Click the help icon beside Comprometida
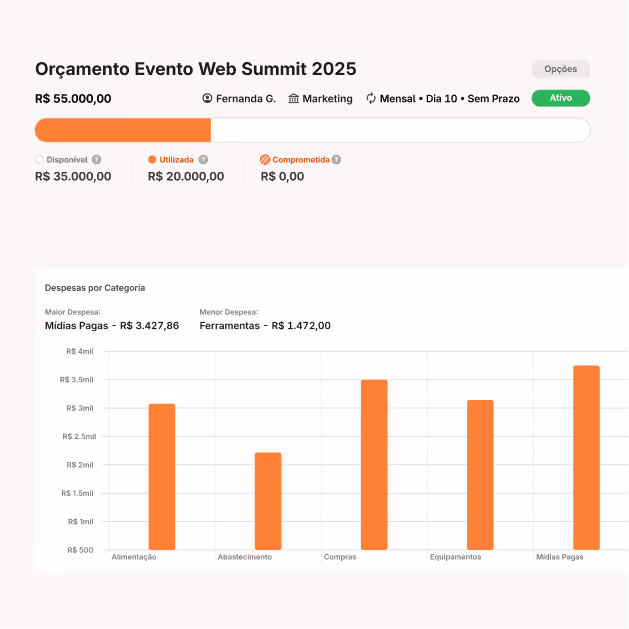629x629 pixels. point(337,160)
